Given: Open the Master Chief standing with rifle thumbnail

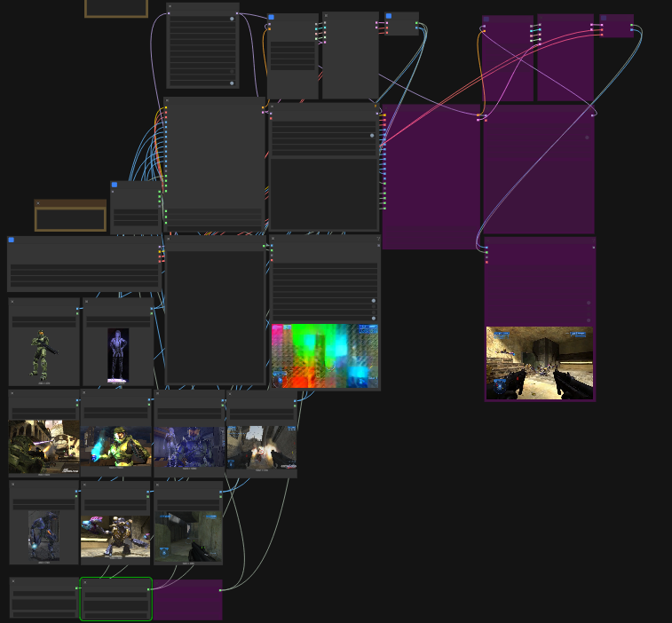Looking at the screenshot, I should pyautogui.click(x=43, y=355).
